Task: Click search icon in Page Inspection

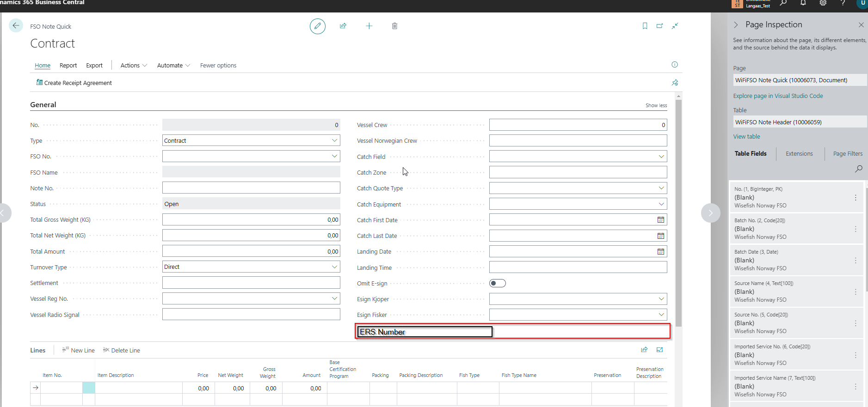Action: [858, 169]
